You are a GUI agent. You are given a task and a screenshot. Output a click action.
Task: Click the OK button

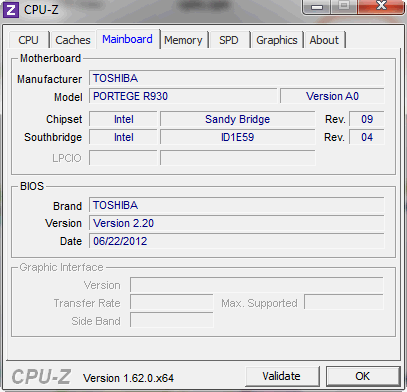click(x=363, y=376)
